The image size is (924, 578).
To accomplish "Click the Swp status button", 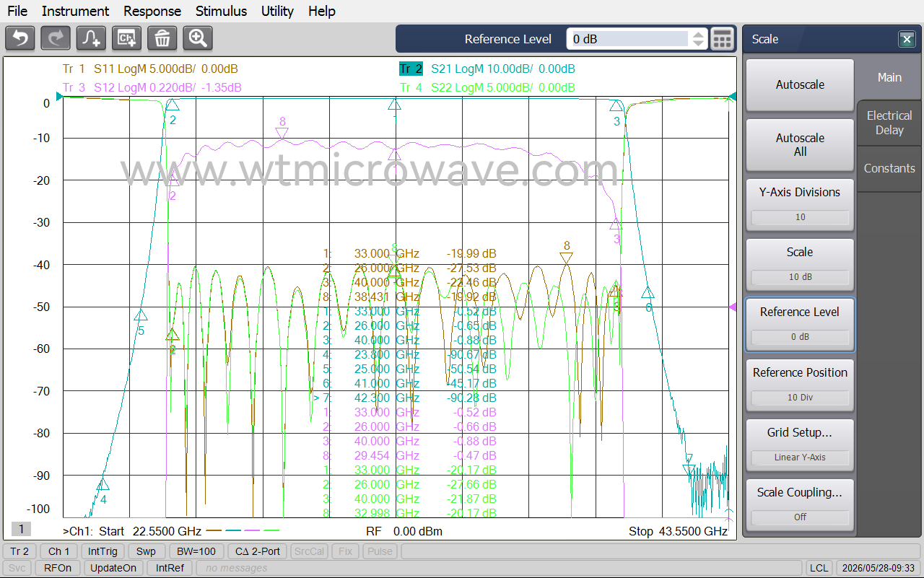I will pyautogui.click(x=146, y=551).
